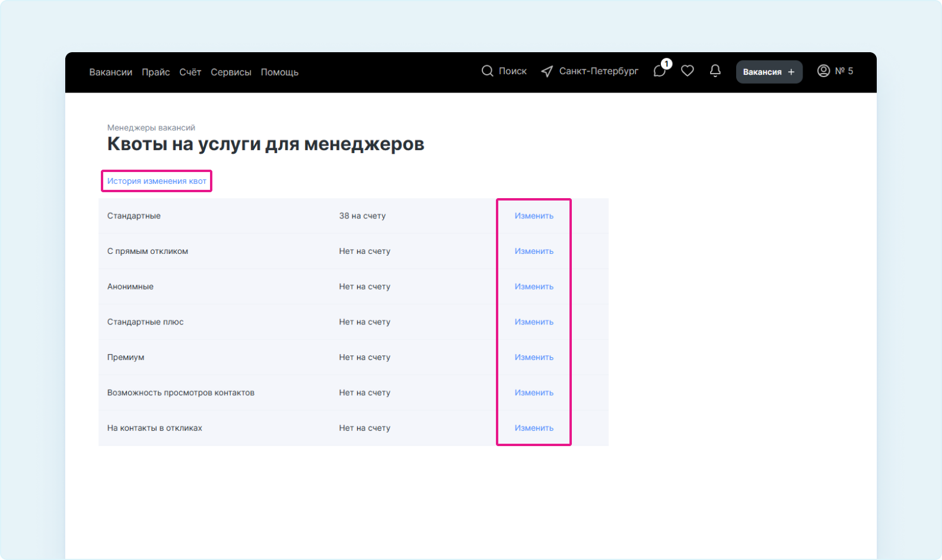Select Возможность просмотров контактов label

[181, 393]
